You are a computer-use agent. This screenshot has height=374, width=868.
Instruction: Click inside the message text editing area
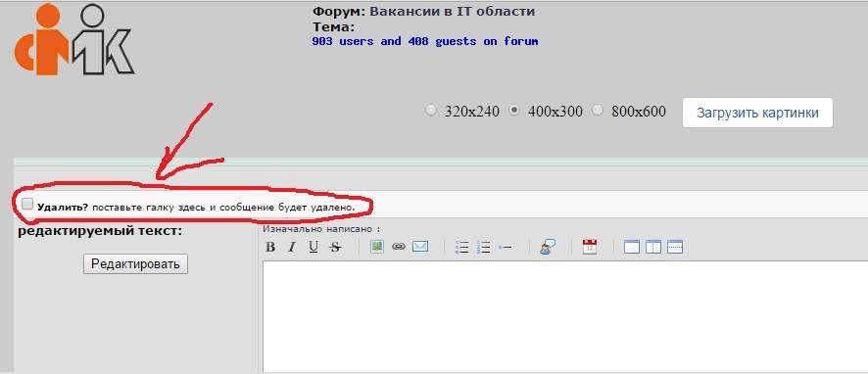point(565,316)
